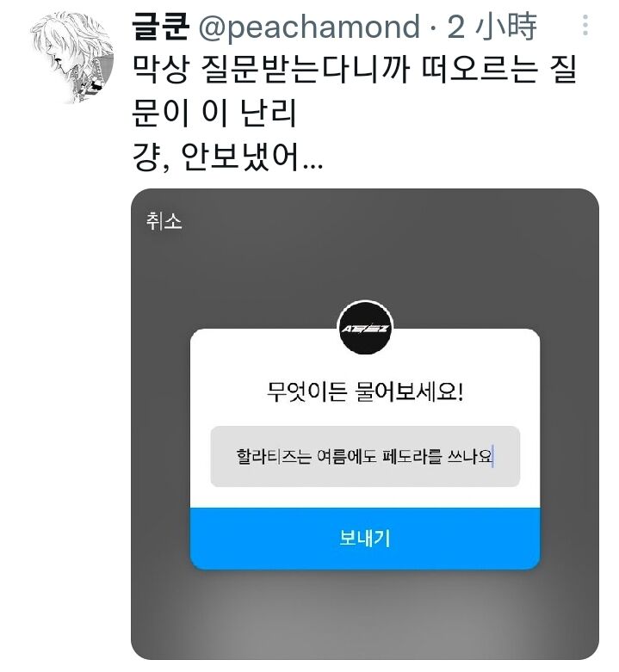Image resolution: width=619 pixels, height=672 pixels.
Task: Click the word 할라티즈는 in the typed question
Action: [274, 456]
